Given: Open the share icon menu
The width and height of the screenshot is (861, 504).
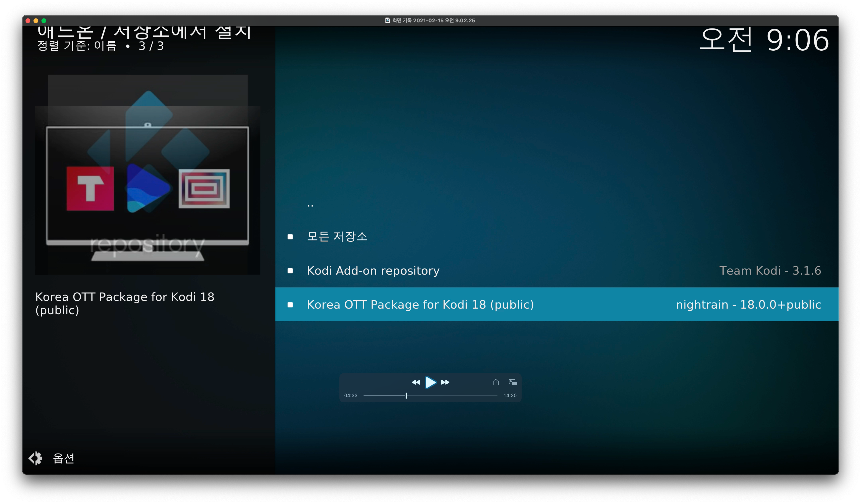Looking at the screenshot, I should [x=496, y=382].
